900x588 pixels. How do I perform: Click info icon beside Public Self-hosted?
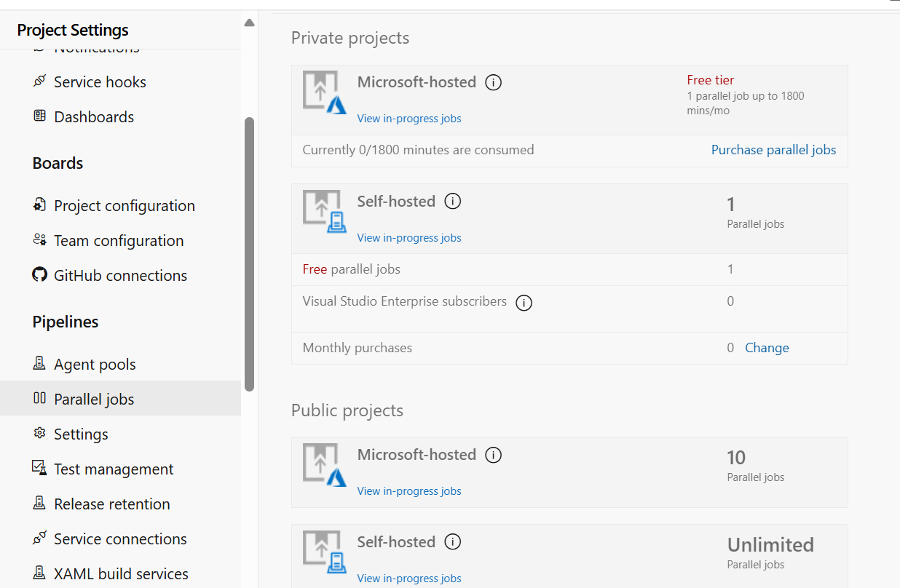click(x=453, y=542)
